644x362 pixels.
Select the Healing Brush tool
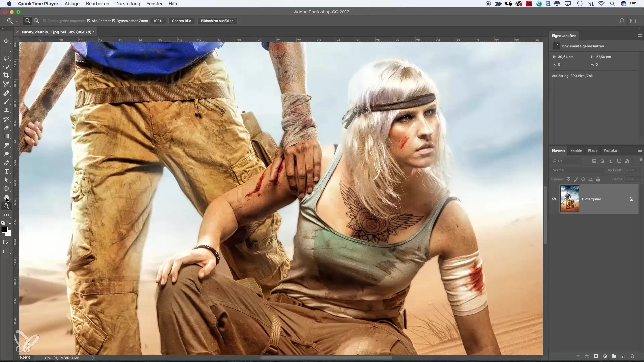pos(6,93)
